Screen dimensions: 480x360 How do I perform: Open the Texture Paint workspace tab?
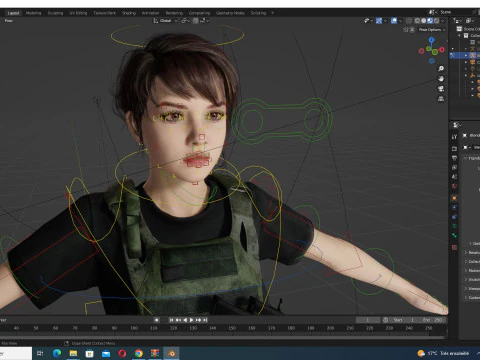tap(104, 13)
